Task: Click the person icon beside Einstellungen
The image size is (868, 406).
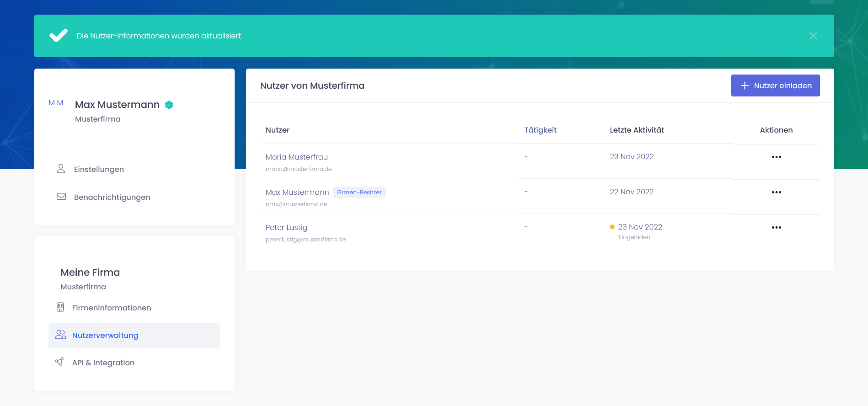Action: point(61,169)
